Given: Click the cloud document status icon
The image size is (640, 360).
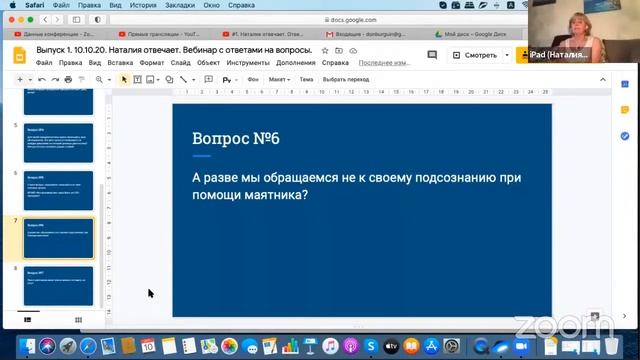Looking at the screenshot, I should [353, 51].
